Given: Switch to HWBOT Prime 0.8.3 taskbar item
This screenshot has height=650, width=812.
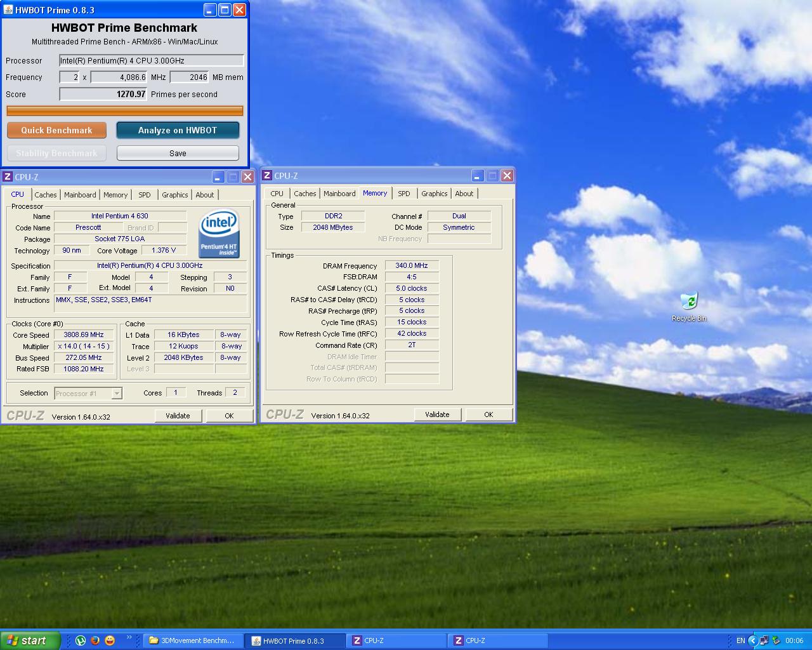Looking at the screenshot, I should tap(295, 640).
